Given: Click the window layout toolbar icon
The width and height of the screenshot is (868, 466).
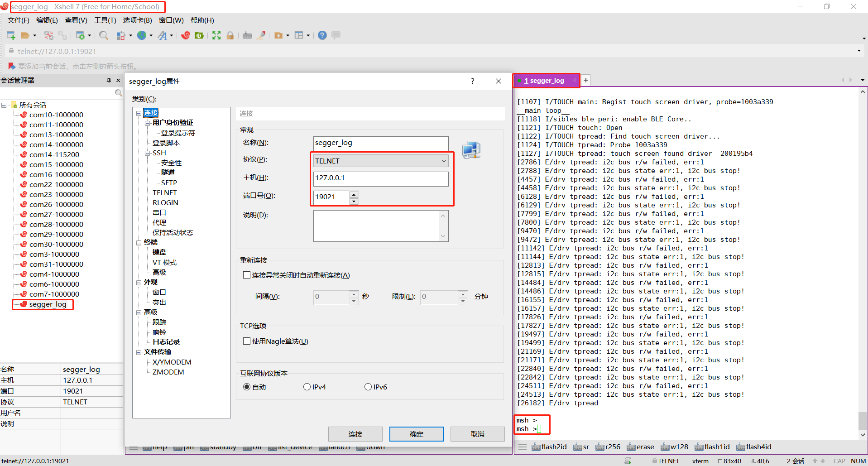Looking at the screenshot, I should (299, 35).
